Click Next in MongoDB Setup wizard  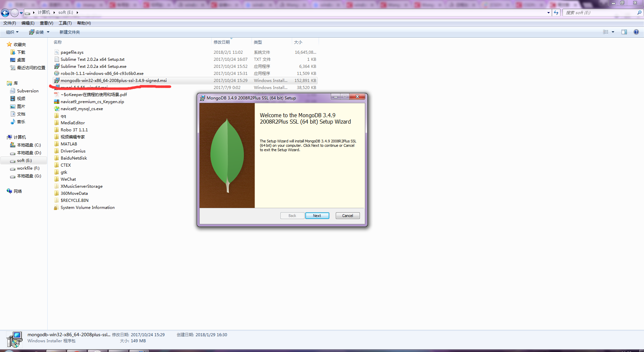coord(317,216)
